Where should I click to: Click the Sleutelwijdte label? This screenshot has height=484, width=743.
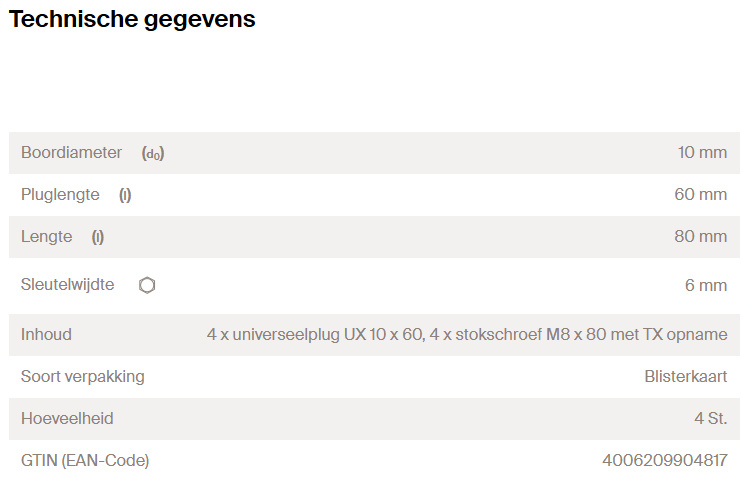(68, 284)
